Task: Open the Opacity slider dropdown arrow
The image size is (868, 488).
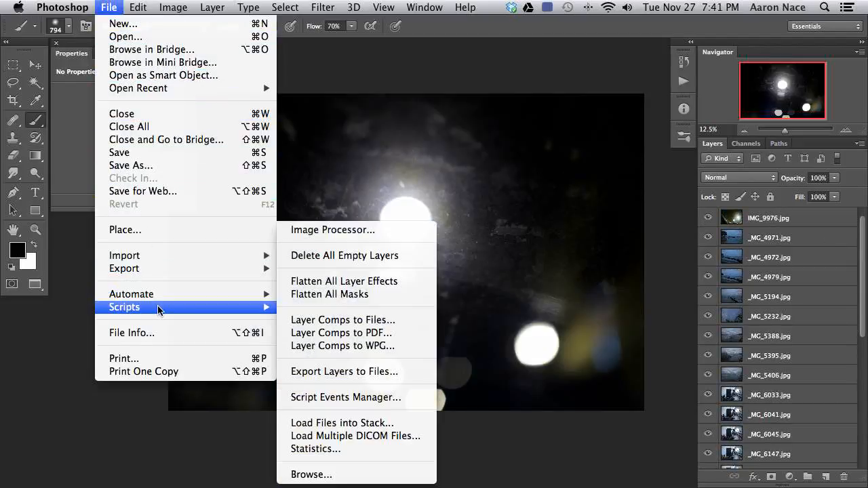Action: point(835,178)
